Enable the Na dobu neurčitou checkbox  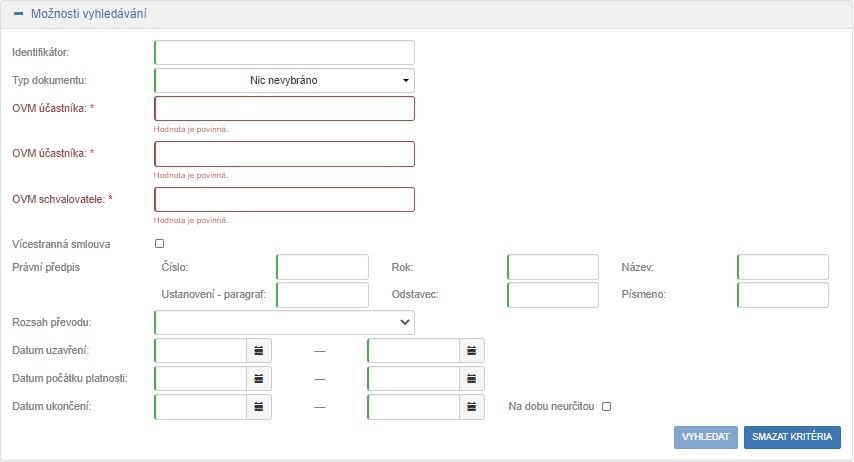(x=606, y=406)
